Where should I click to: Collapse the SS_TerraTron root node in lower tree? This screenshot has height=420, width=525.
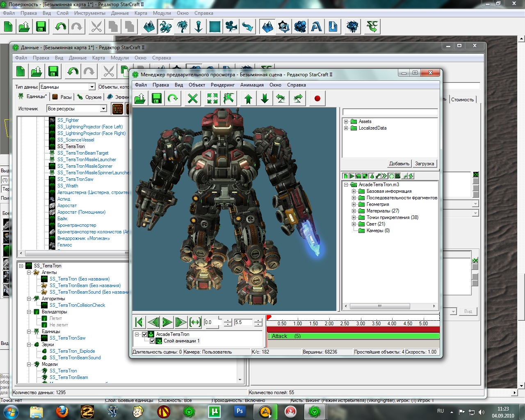[21, 266]
